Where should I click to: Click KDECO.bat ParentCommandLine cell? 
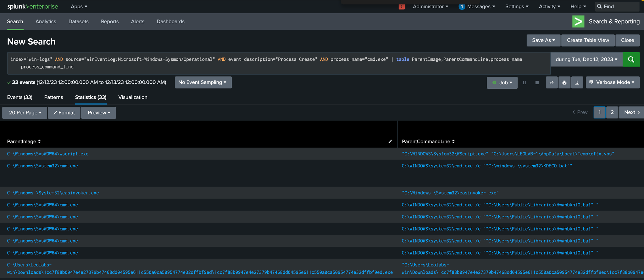(487, 166)
